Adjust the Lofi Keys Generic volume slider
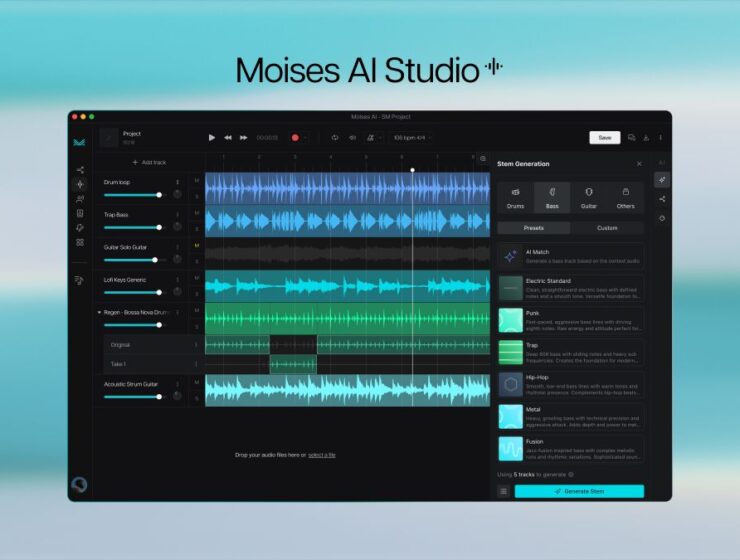Image resolution: width=740 pixels, height=560 pixels. 132,292
